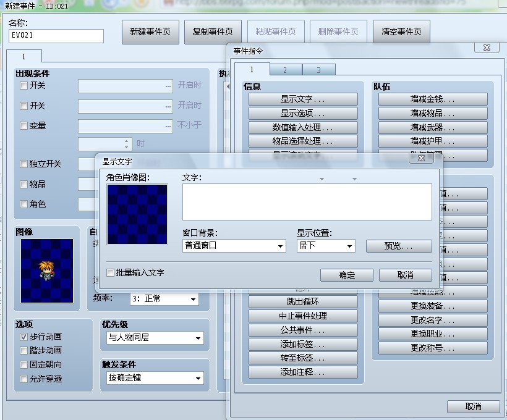Click the 物品选择处理... command button
This screenshot has width=507, height=420.
coord(304,141)
